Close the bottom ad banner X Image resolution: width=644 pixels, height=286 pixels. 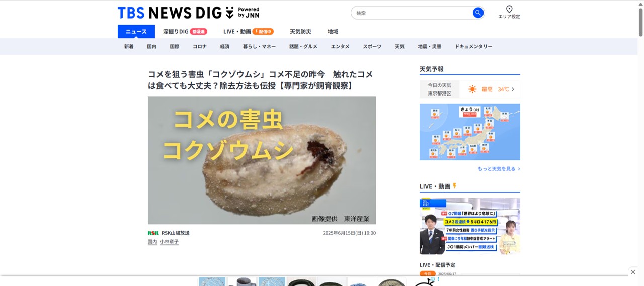(633, 272)
